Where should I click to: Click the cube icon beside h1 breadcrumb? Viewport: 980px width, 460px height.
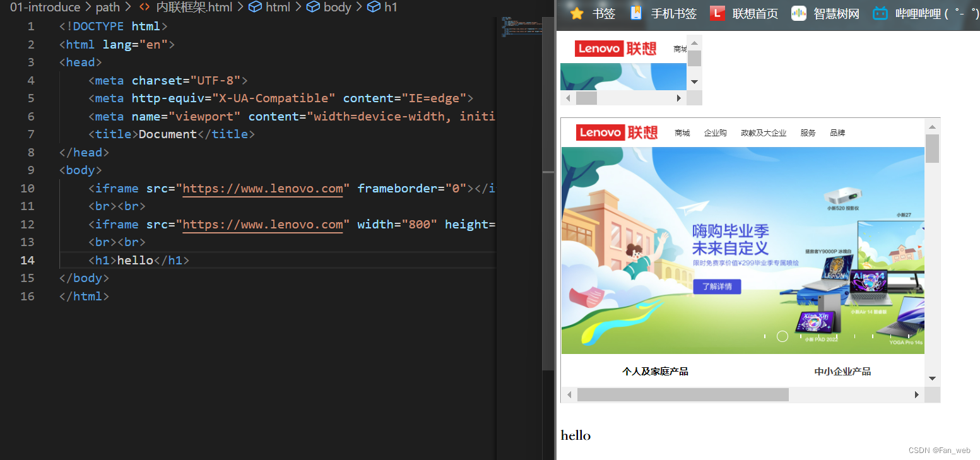(x=373, y=8)
